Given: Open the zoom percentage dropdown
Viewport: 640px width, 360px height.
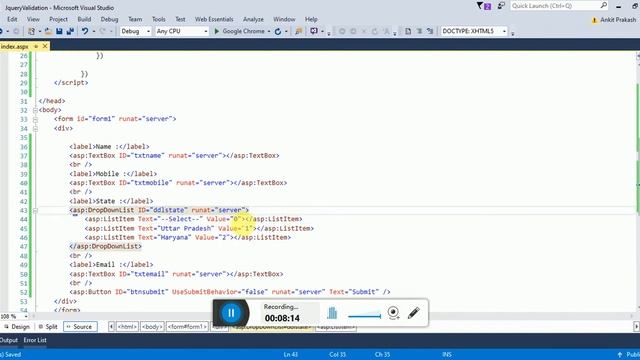Looking at the screenshot, I should [x=26, y=316].
